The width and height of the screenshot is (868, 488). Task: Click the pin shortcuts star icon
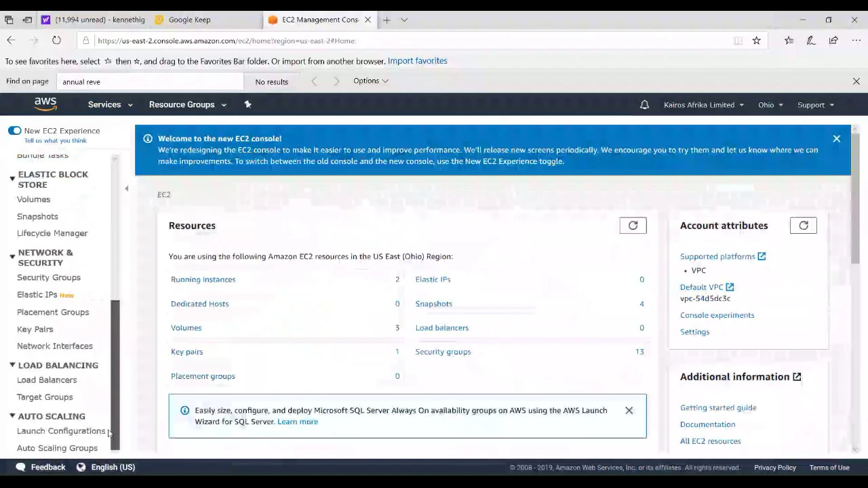pyautogui.click(x=248, y=104)
